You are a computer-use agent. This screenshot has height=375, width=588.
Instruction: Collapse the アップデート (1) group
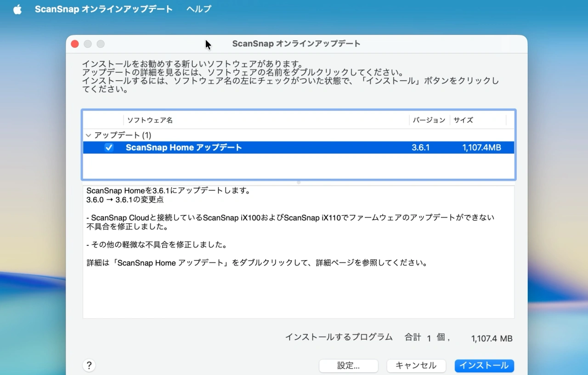coord(88,135)
